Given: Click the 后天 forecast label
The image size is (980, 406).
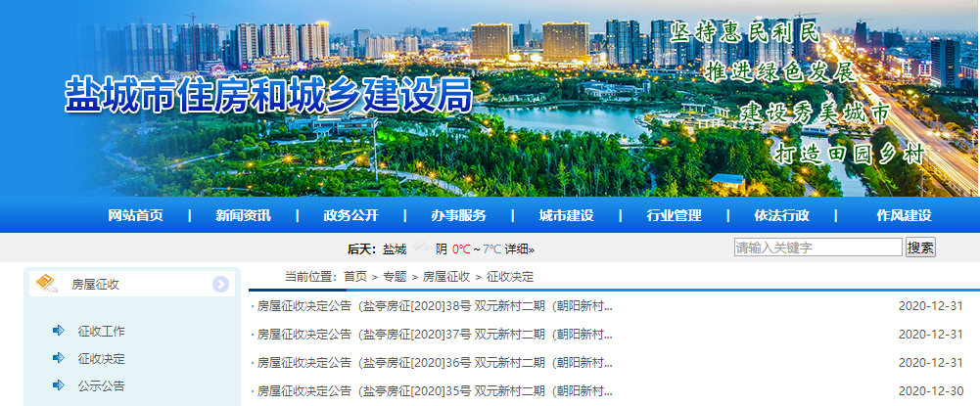Looking at the screenshot, I should (x=362, y=249).
